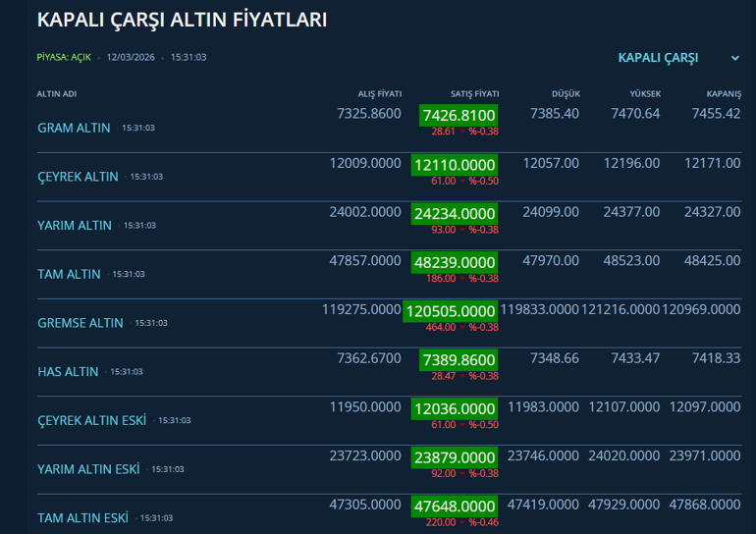The width and height of the screenshot is (756, 534).
Task: Click the Kapanış column header
Action: (x=723, y=94)
